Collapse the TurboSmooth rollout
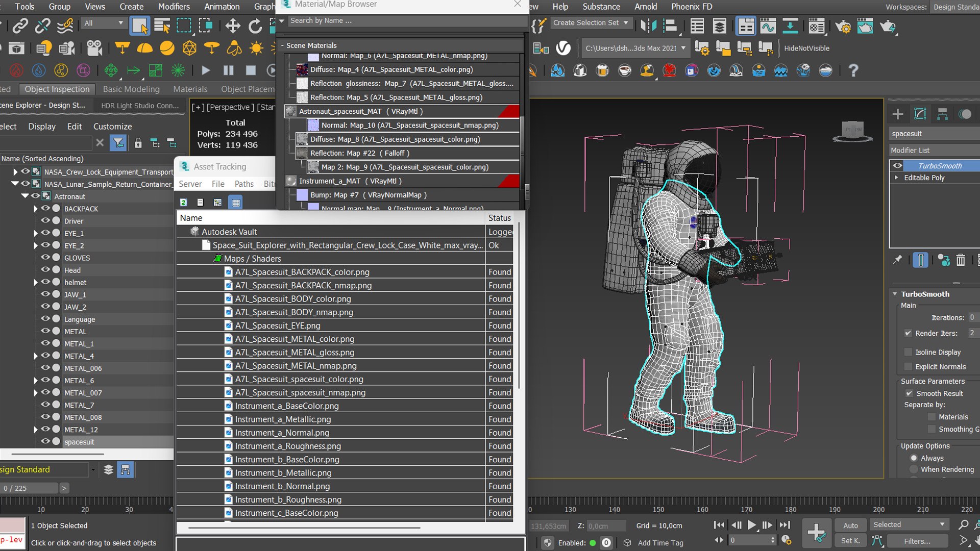Screen dimensions: 980x551 [x=895, y=294]
